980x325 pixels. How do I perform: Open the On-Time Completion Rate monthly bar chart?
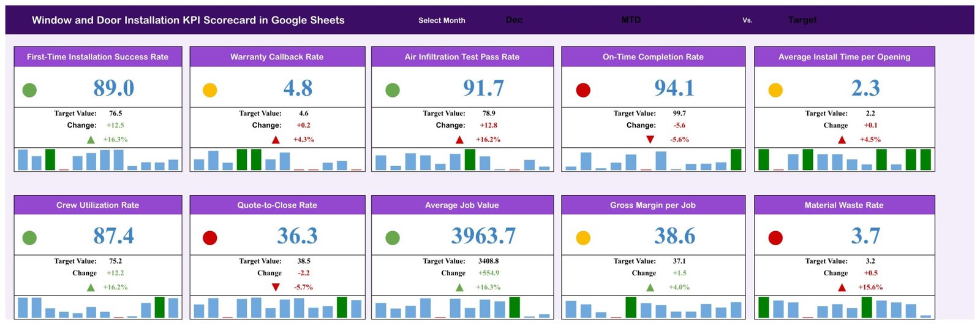point(654,159)
